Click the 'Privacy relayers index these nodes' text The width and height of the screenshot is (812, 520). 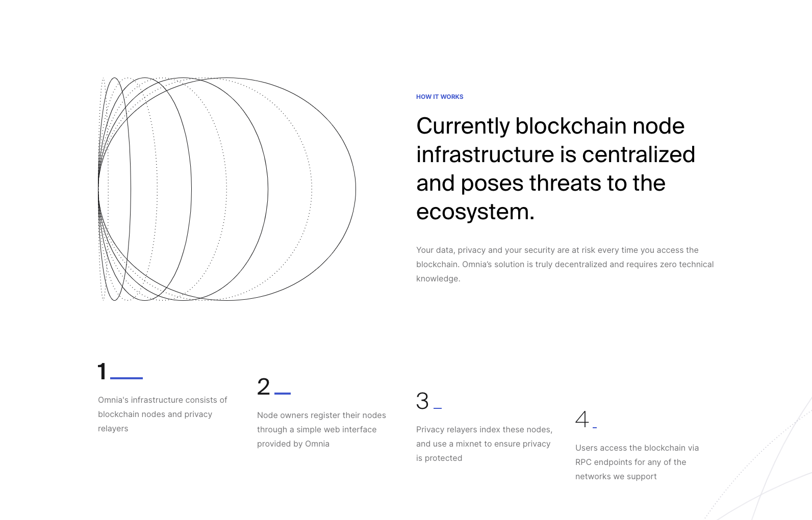484,444
